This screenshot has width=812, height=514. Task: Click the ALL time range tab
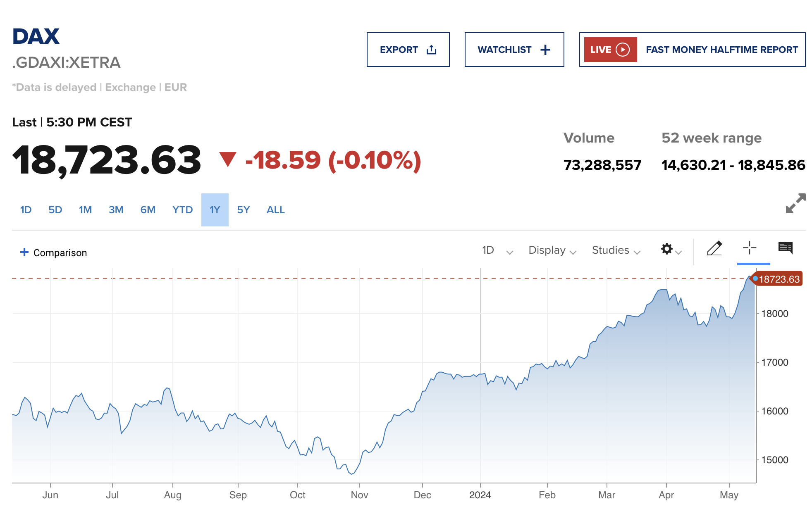[275, 210]
